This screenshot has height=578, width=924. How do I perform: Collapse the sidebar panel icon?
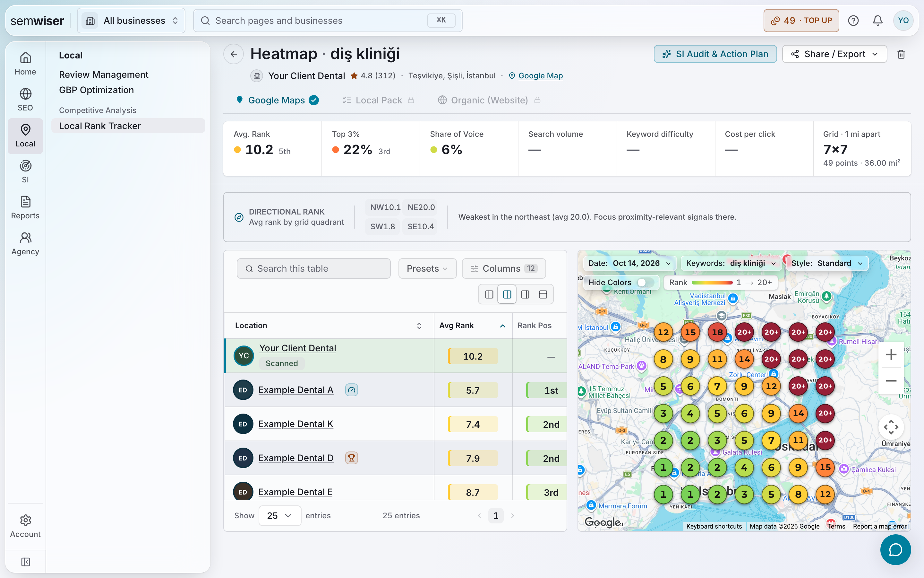pos(25,562)
